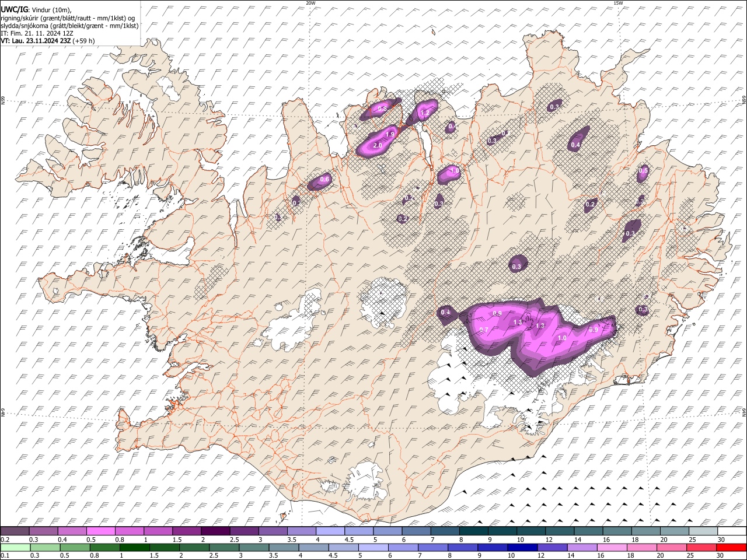Click bottom-row legend swatch between 0.1 and 0.3
The image size is (747, 560).
(x=16, y=547)
